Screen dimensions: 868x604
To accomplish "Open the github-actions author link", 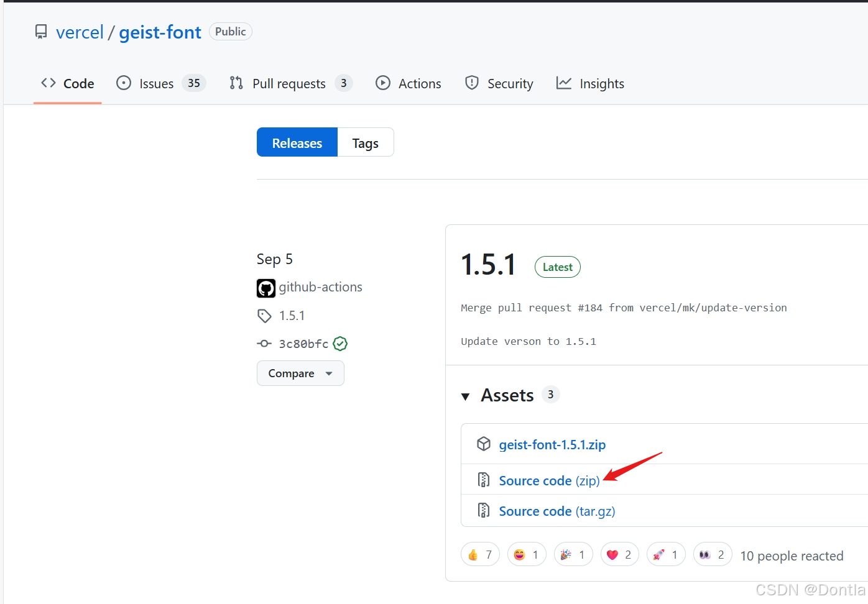I will click(320, 287).
